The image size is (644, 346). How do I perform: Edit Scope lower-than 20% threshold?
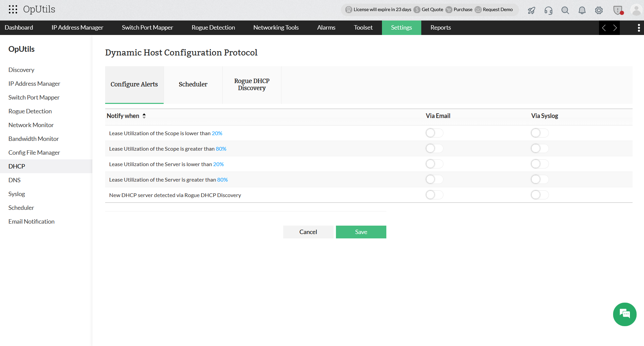(x=217, y=133)
